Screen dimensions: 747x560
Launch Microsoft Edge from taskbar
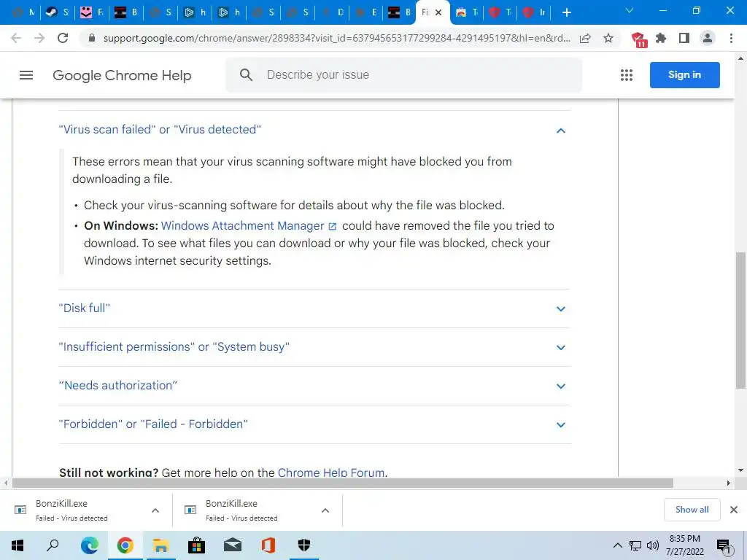[89, 545]
